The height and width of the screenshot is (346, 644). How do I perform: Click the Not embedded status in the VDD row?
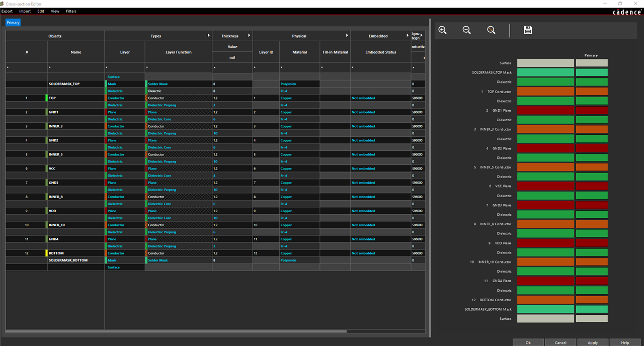point(381,211)
